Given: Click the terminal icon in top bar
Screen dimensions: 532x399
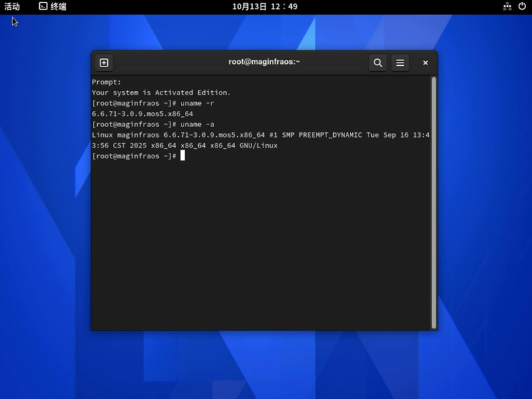Looking at the screenshot, I should tap(43, 7).
